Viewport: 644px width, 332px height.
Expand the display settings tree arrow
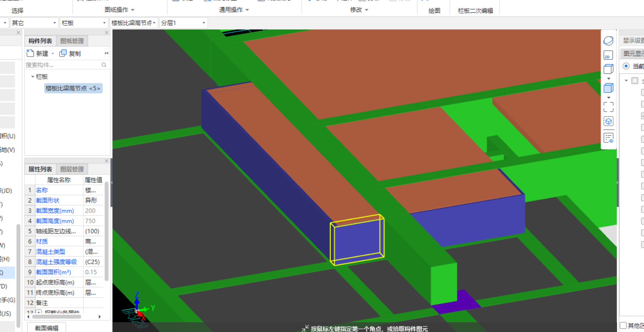626,80
